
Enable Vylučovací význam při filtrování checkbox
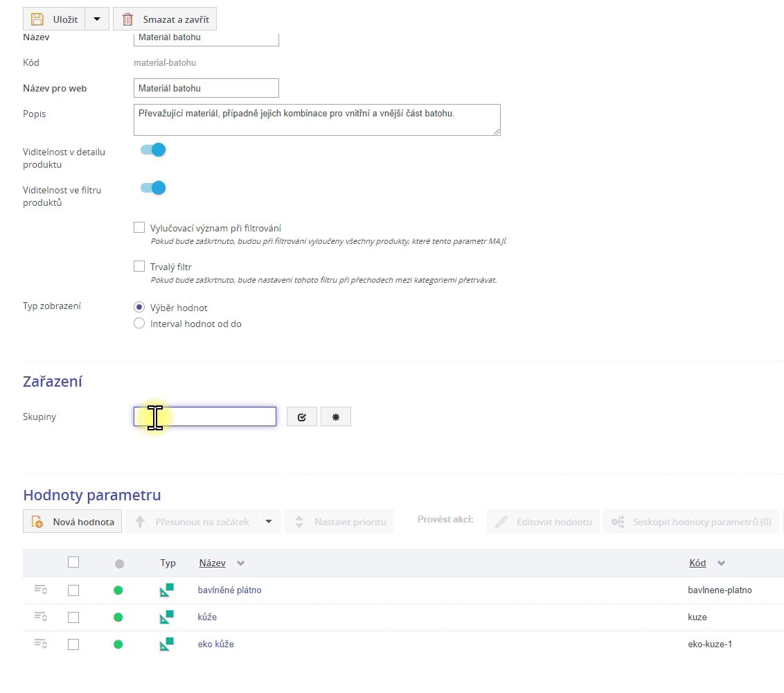coord(139,227)
